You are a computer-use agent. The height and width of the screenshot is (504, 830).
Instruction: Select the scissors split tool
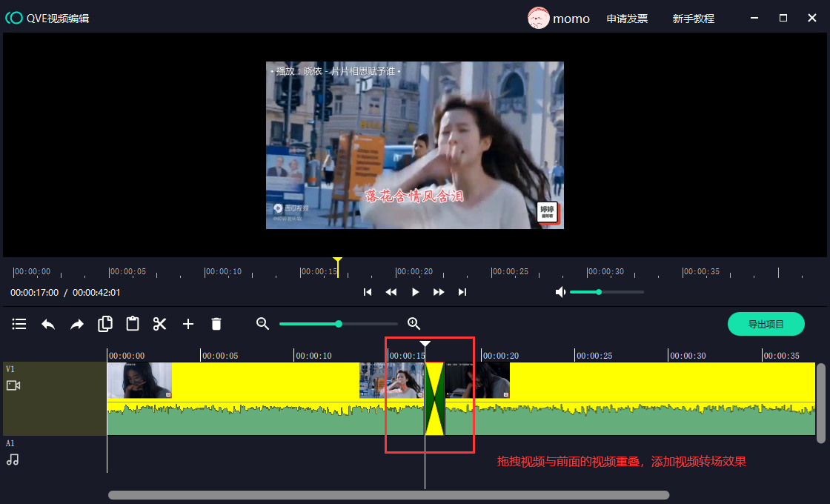160,324
